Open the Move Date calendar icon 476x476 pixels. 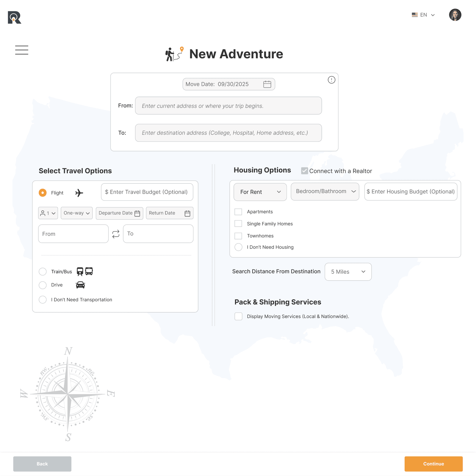[267, 84]
